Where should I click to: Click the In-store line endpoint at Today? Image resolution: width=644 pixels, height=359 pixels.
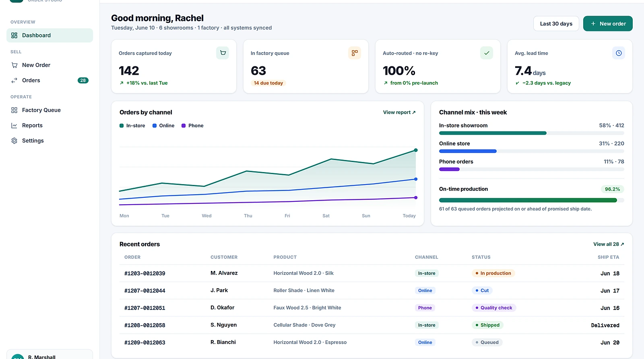pyautogui.click(x=416, y=150)
